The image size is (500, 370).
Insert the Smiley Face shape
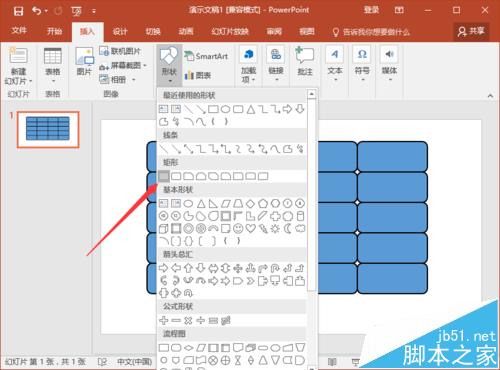(x=238, y=229)
